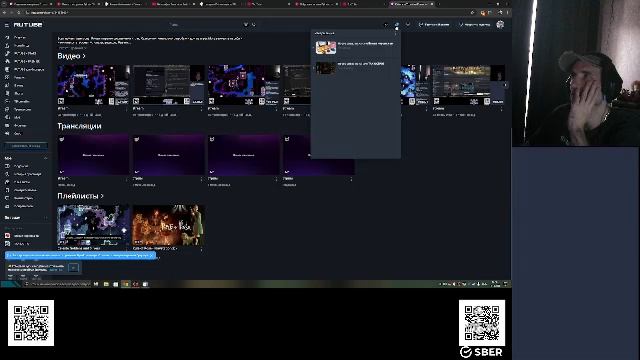Open playlist with blue cave map cover
This screenshot has height=360, width=640.
pos(93,225)
